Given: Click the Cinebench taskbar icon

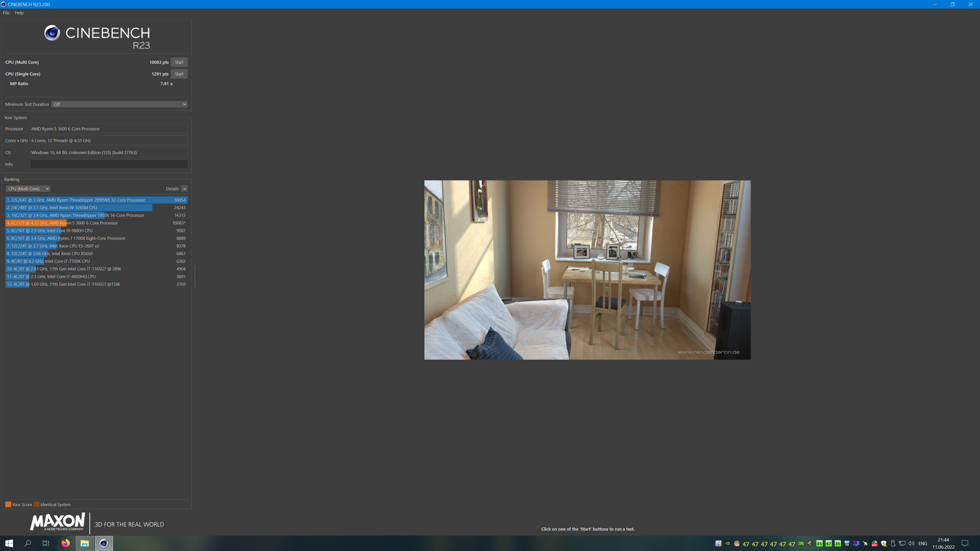Looking at the screenshot, I should tap(103, 543).
